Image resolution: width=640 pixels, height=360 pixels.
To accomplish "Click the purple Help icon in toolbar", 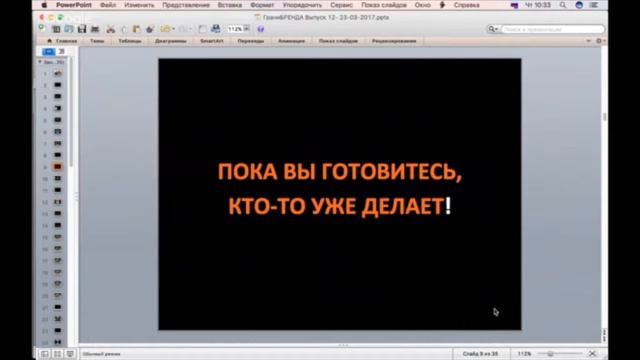I will (261, 29).
